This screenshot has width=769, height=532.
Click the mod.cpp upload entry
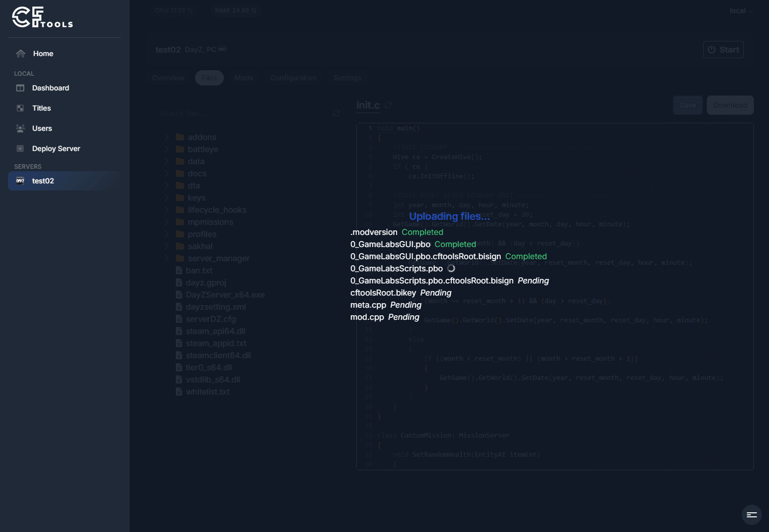[x=385, y=317]
